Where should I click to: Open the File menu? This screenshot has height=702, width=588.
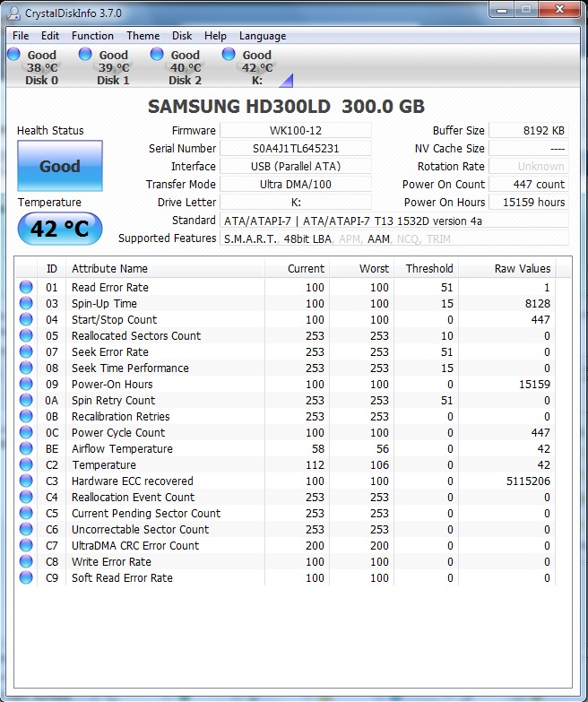[21, 36]
